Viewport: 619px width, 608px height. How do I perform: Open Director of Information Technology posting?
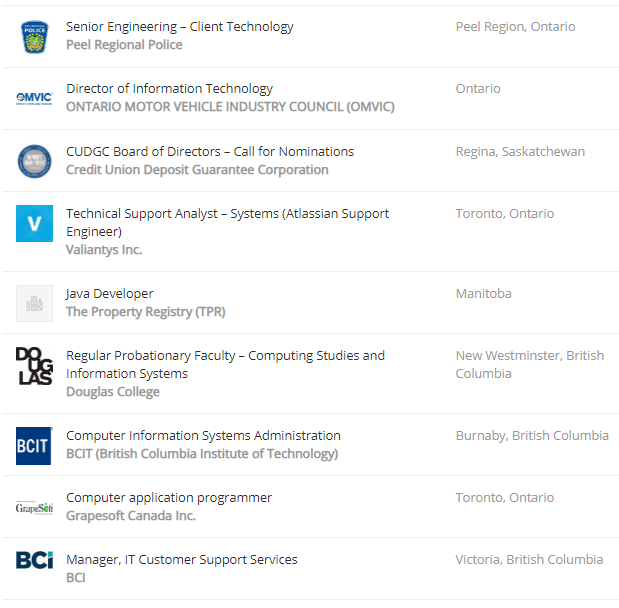[169, 89]
